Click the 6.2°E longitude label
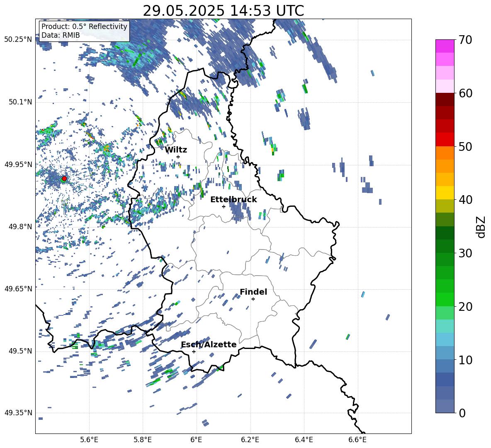The height and width of the screenshot is (448, 491). coord(250,440)
